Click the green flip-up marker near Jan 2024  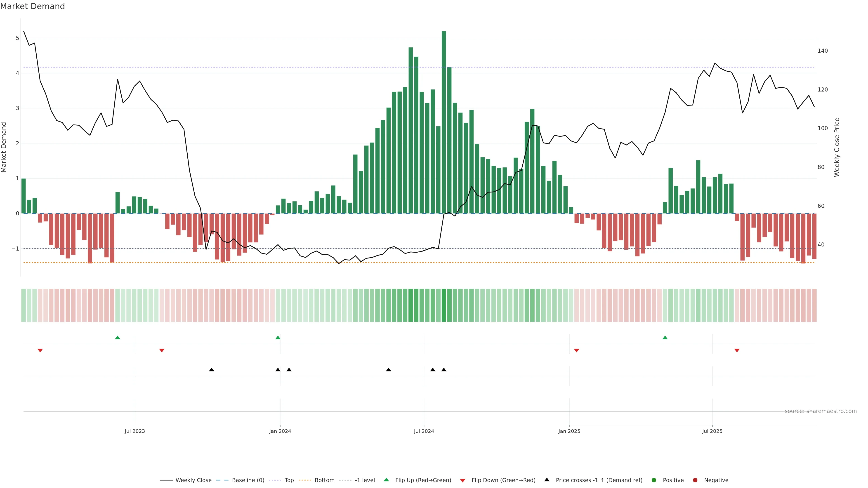pyautogui.click(x=278, y=338)
